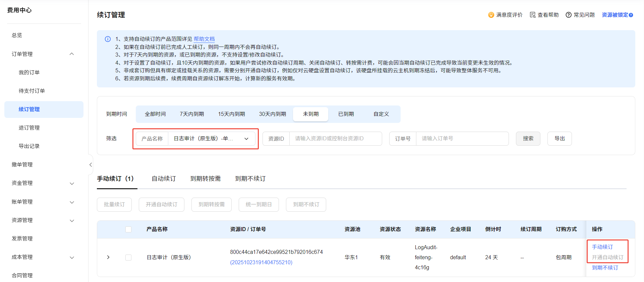Click the 常见问题 question mark icon
Image resolution: width=644 pixels, height=282 pixels.
click(x=568, y=15)
